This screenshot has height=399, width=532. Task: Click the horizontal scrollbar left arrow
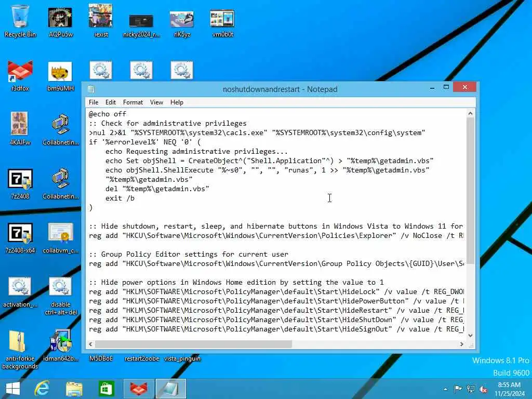coord(90,344)
